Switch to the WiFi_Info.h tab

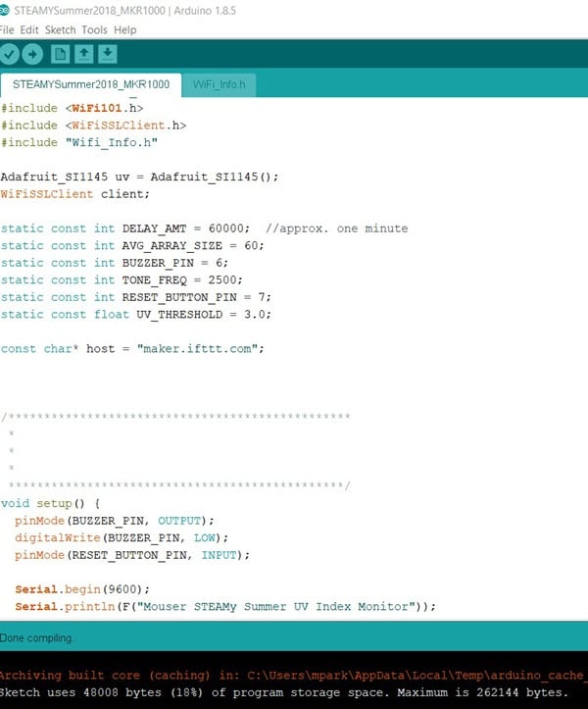tap(220, 85)
